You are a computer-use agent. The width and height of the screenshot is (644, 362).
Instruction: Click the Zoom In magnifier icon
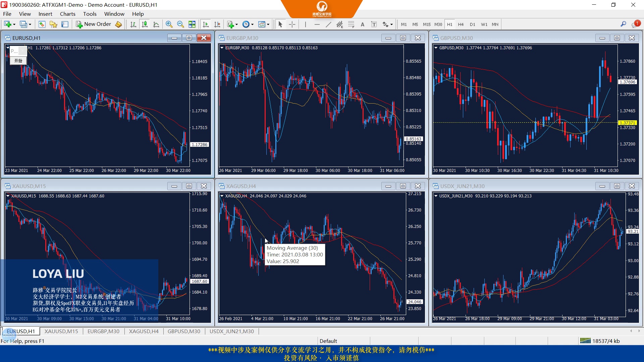click(x=169, y=24)
